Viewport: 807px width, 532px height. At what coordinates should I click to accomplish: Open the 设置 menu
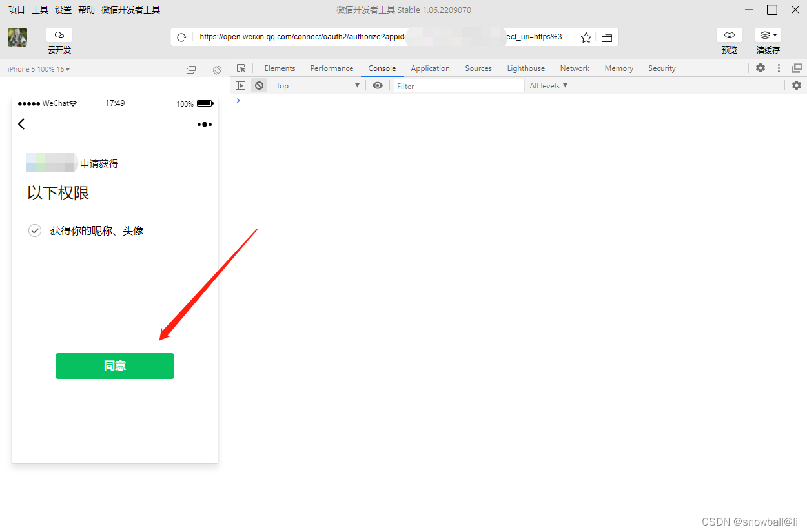63,10
